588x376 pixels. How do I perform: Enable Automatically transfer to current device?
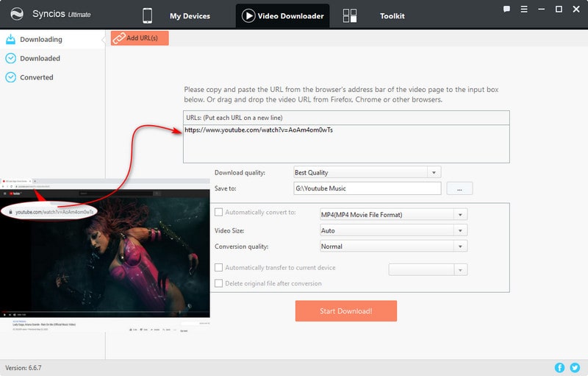coord(218,268)
